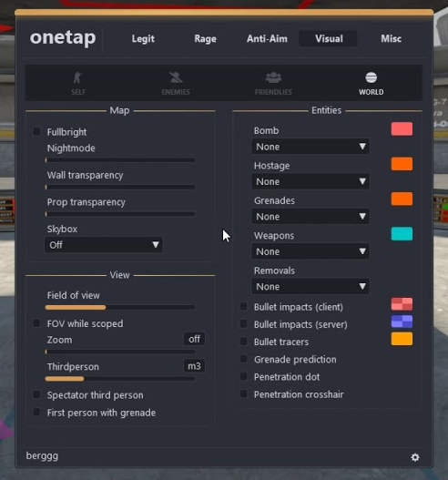This screenshot has height=480, width=448.
Task: Open the Enemies visuals section icon
Action: (176, 77)
